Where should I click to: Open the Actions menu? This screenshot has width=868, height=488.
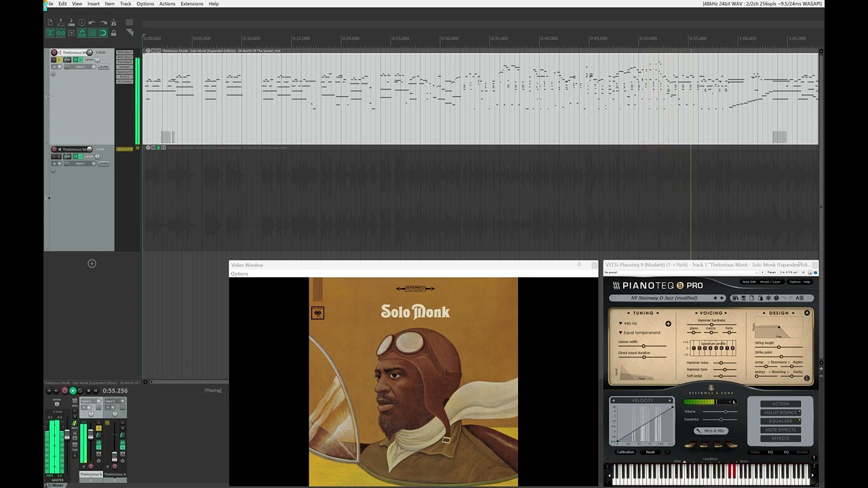tap(167, 3)
